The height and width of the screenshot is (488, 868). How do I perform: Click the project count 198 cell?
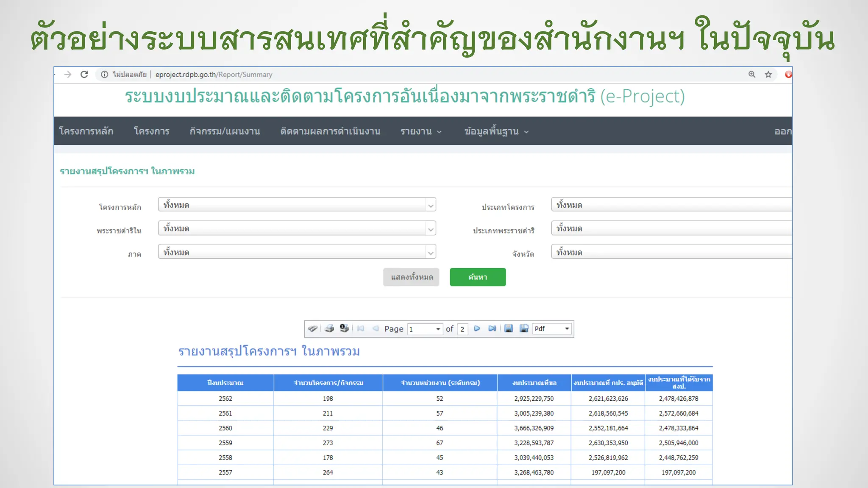pos(328,399)
